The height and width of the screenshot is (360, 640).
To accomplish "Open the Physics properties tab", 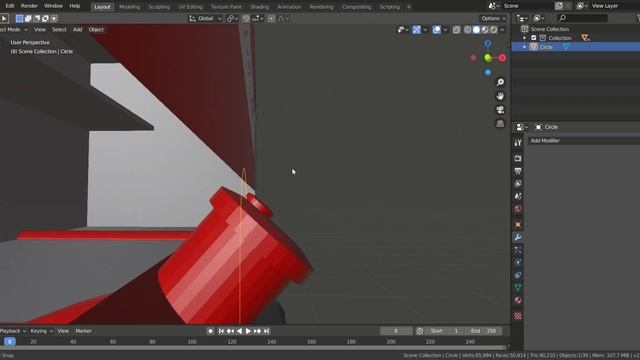I will [x=518, y=262].
